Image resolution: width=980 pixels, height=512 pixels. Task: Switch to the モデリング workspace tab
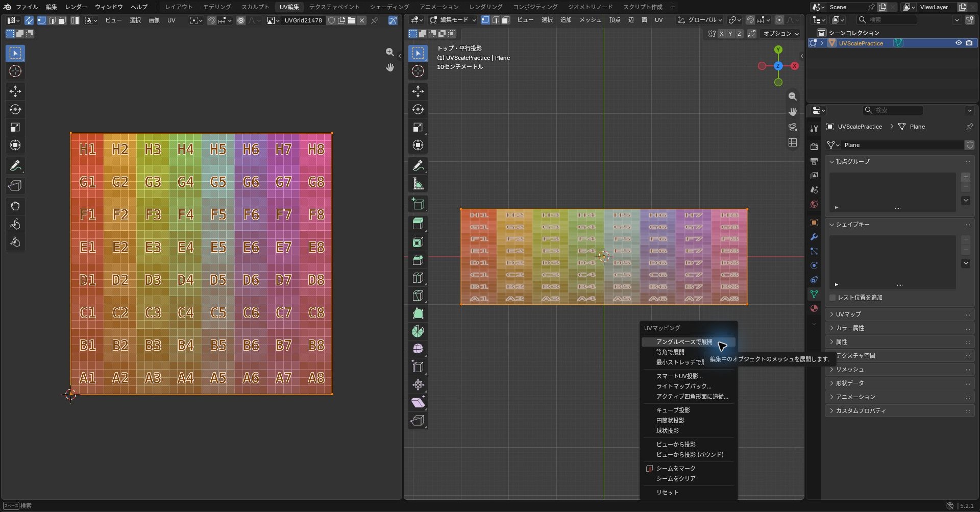coord(217,7)
